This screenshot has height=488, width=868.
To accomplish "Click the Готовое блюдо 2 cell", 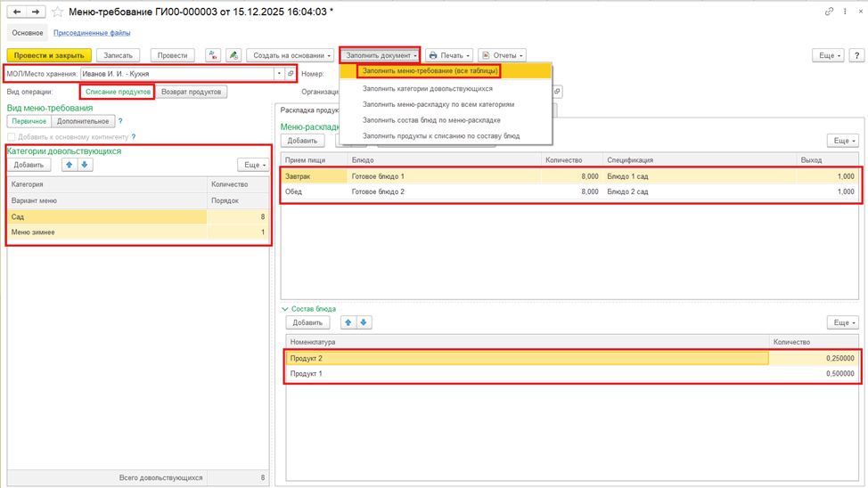I will point(445,192).
